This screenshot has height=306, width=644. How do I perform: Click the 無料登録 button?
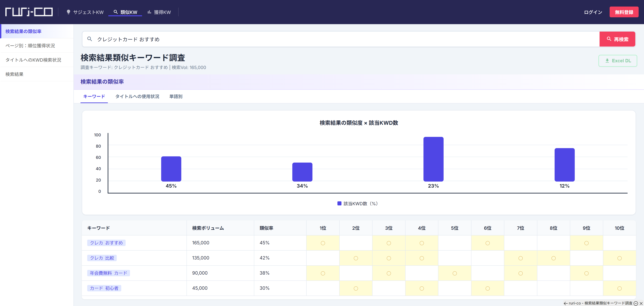(624, 12)
